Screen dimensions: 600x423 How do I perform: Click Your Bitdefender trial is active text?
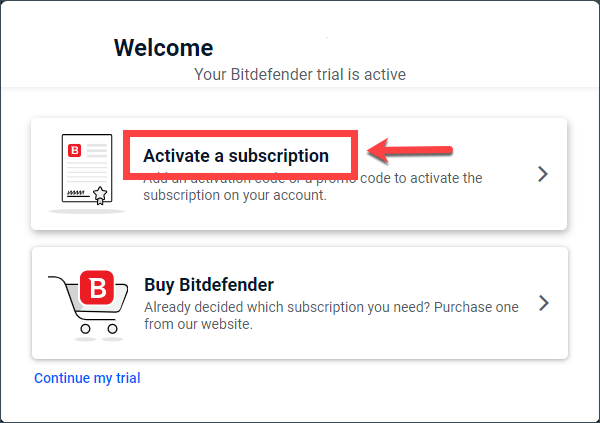300,74
